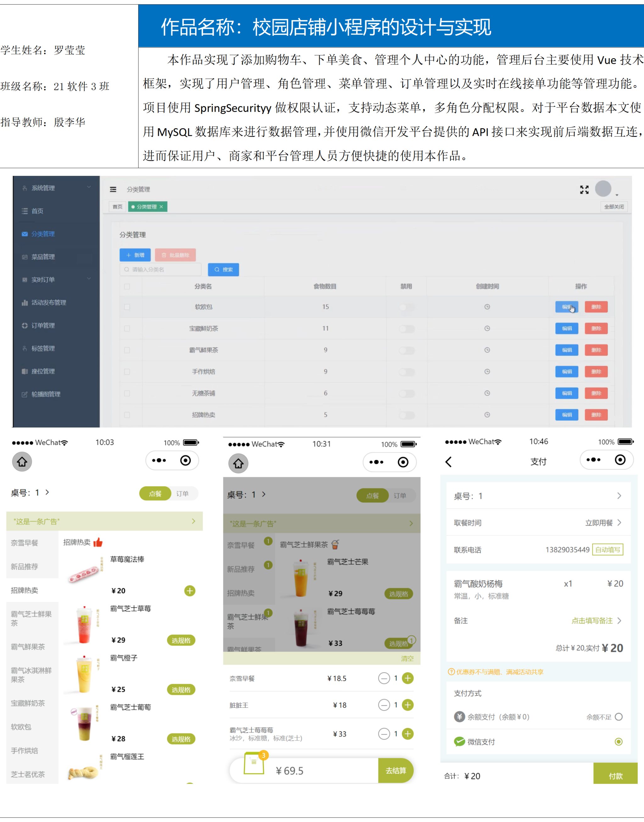644x822 pixels.
Task: Open 菜品管理 in the sidebar
Action: (43, 257)
